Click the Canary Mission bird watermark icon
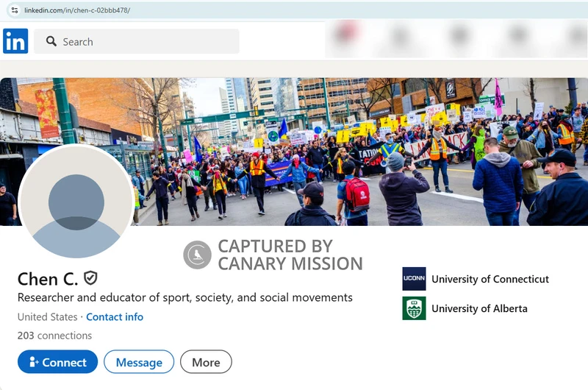The image size is (588, 390). point(197,255)
